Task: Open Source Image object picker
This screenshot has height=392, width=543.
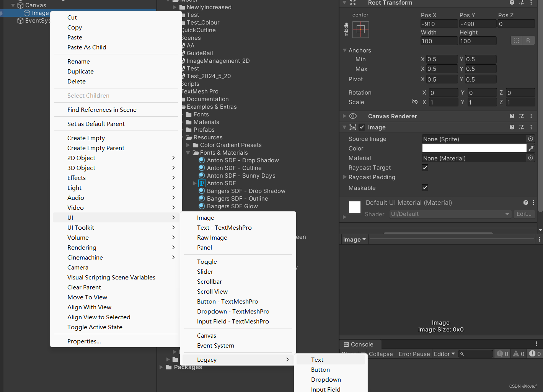Action: [530, 139]
